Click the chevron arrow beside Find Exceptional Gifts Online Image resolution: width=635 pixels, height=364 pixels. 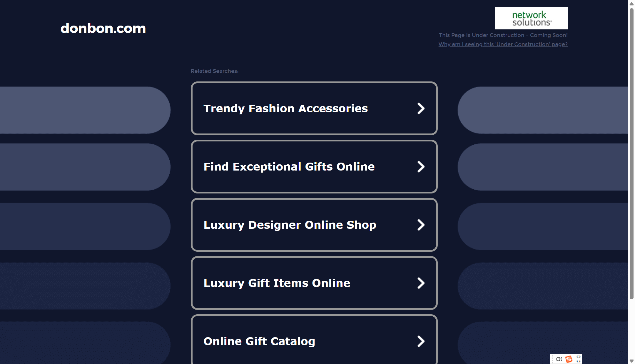tap(421, 167)
